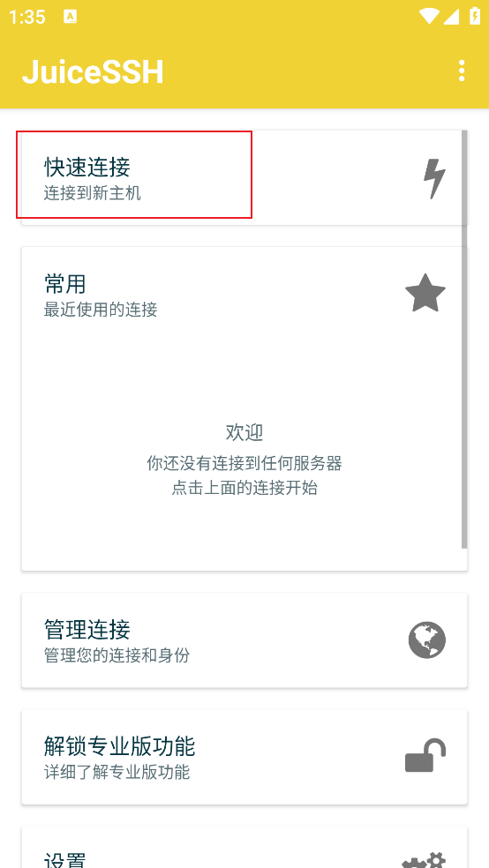The image size is (489, 868).
Task: Tap 管理您的连接和身份 subtitle text
Action: click(x=117, y=655)
